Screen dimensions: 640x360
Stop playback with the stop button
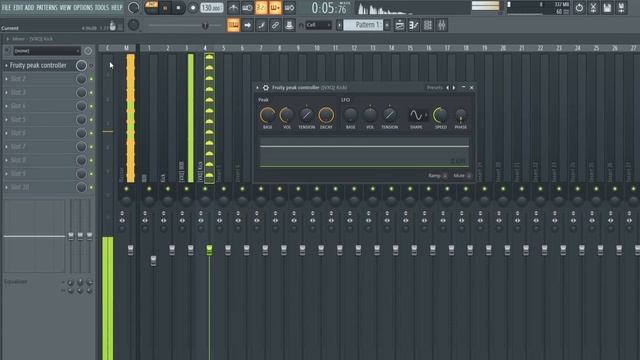coord(178,8)
